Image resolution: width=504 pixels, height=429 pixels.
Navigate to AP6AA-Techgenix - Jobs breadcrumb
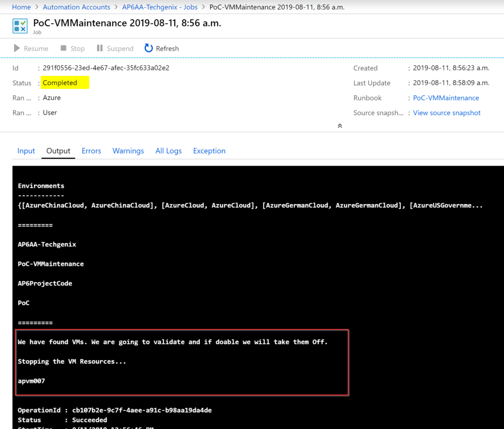[x=160, y=7]
